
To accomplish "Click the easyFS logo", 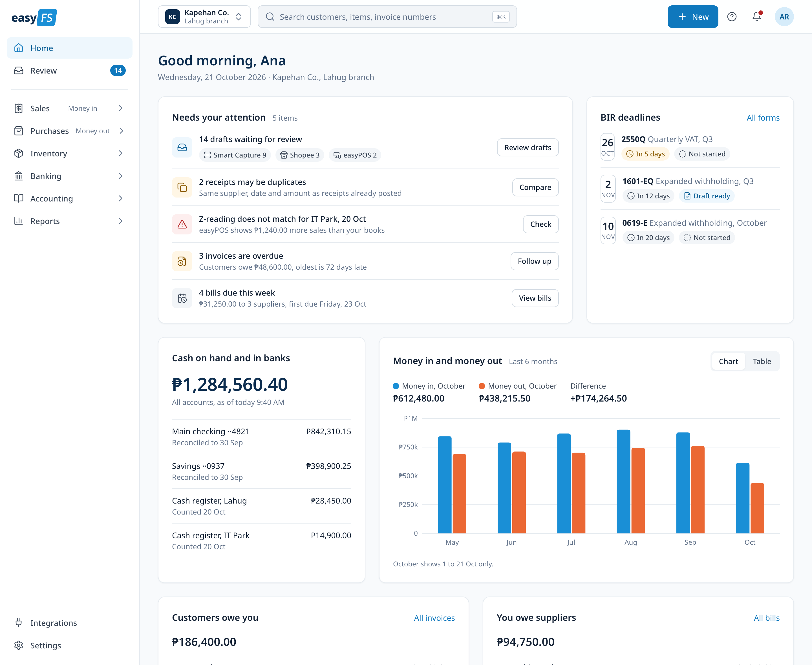I will pyautogui.click(x=34, y=17).
